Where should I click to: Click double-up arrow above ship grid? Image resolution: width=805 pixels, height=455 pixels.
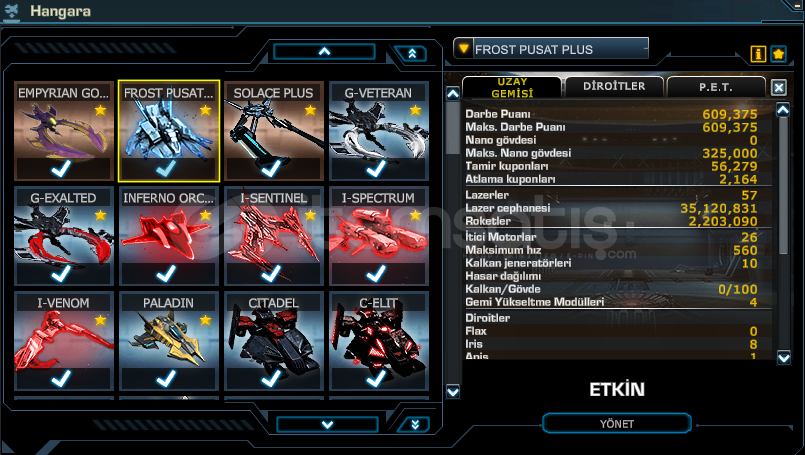pos(412,53)
